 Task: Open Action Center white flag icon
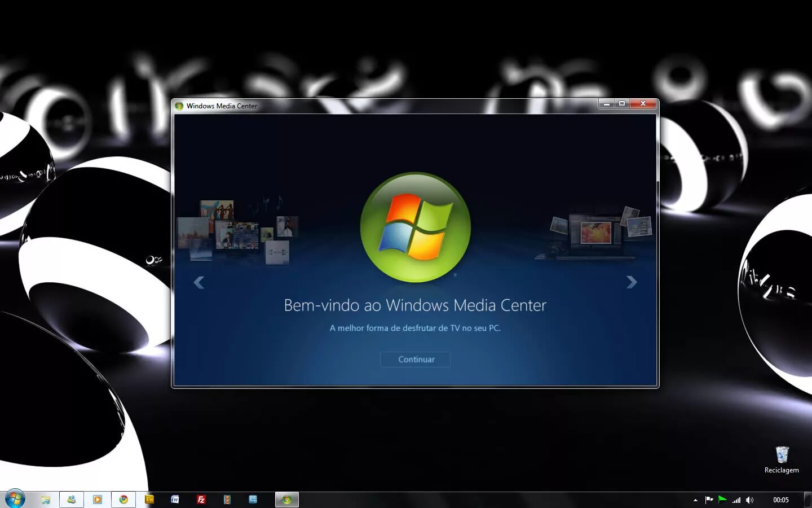tap(709, 500)
